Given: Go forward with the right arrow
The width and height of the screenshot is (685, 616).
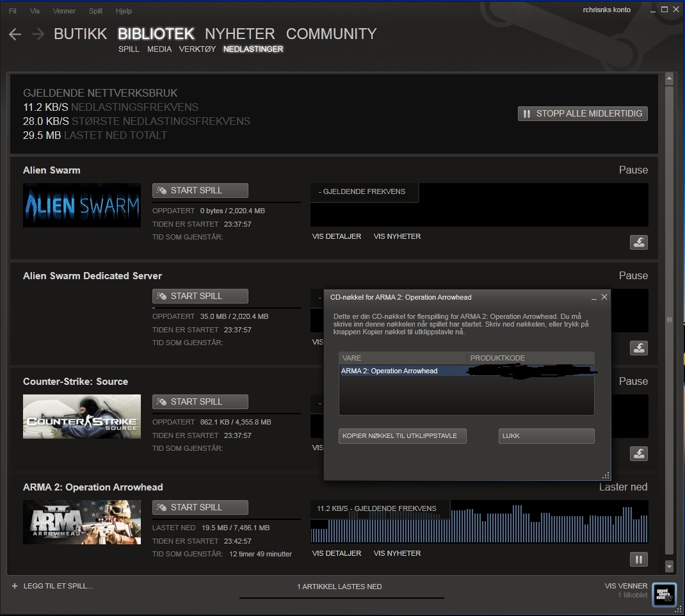Looking at the screenshot, I should 38,34.
